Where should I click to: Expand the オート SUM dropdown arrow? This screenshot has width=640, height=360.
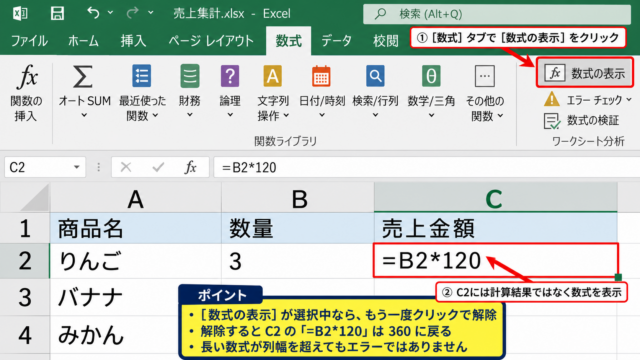84,116
